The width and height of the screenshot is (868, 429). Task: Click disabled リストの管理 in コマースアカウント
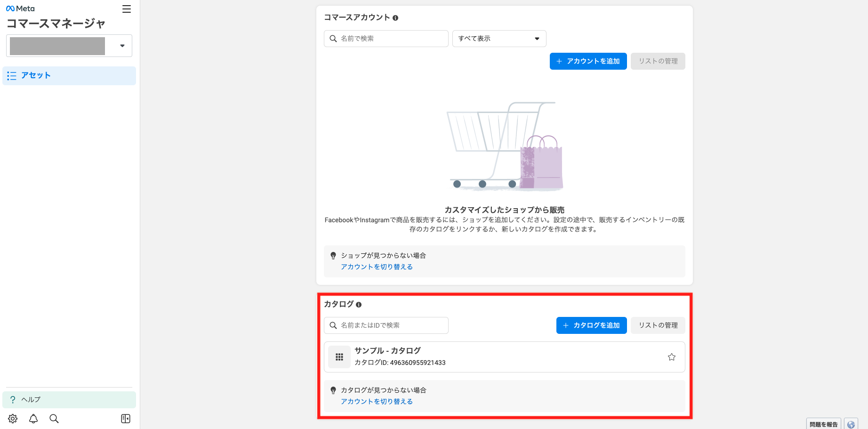pos(658,61)
